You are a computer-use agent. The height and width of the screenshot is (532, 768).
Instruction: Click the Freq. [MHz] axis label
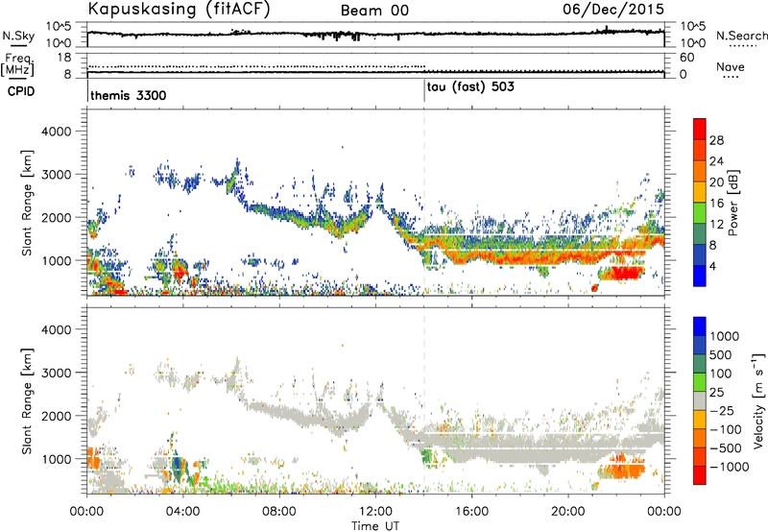coord(17,65)
